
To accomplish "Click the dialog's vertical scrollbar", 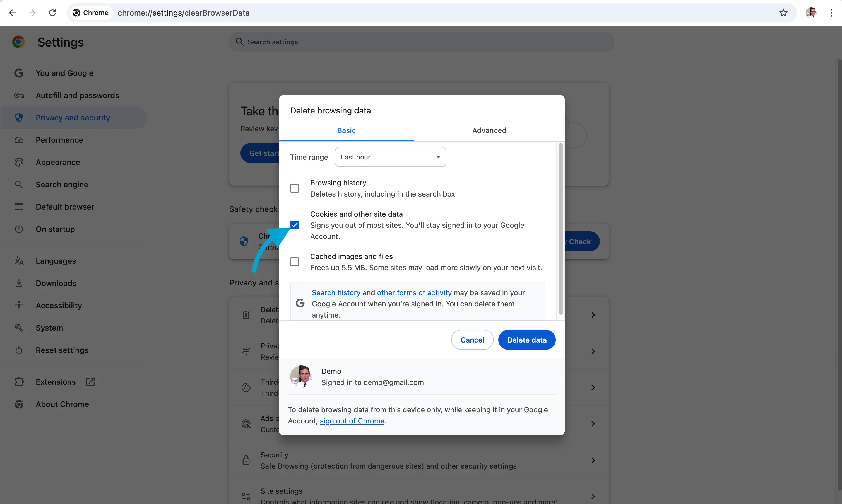I will point(560,229).
